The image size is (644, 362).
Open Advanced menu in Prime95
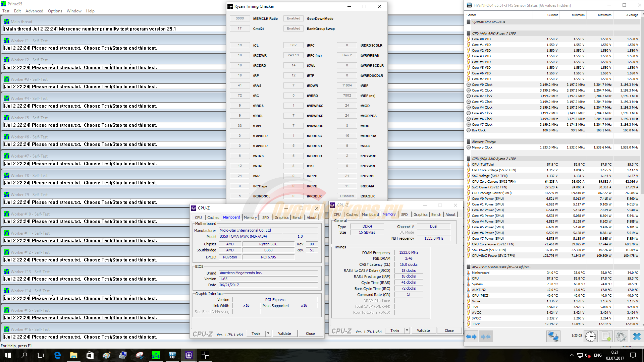click(34, 11)
